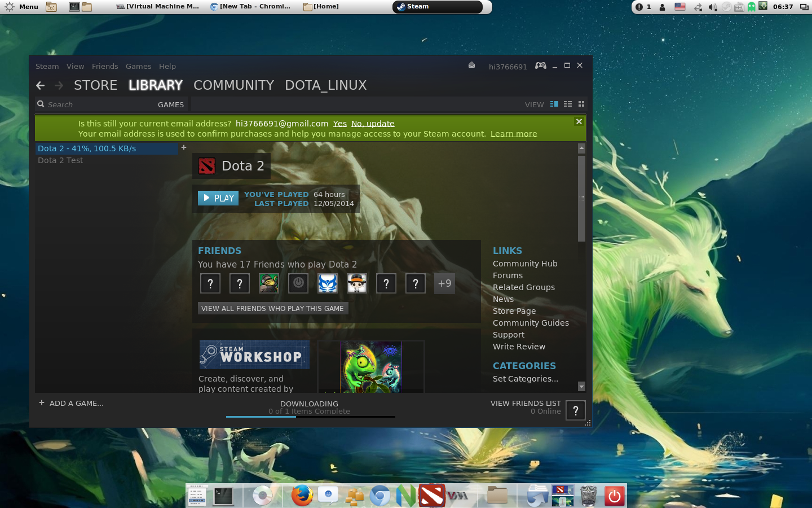The width and height of the screenshot is (812, 508).
Task: Click the Steam tray icon in panel
Action: (726, 7)
